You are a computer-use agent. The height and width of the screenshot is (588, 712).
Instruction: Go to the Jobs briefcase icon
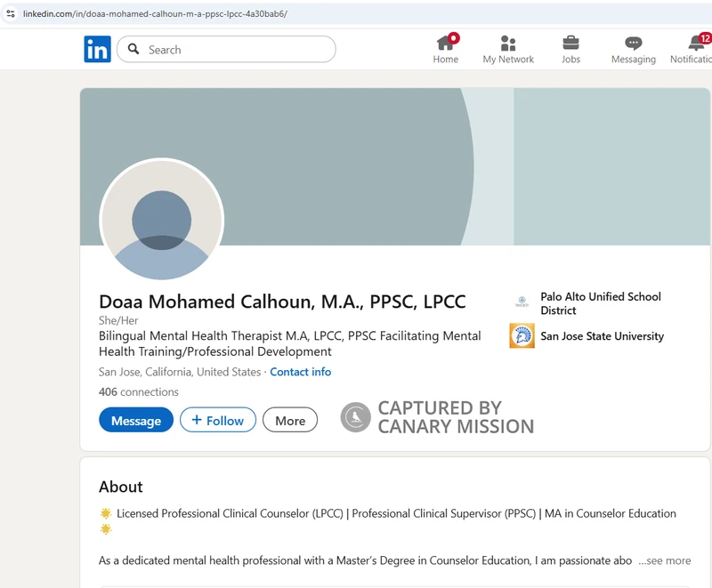[570, 43]
